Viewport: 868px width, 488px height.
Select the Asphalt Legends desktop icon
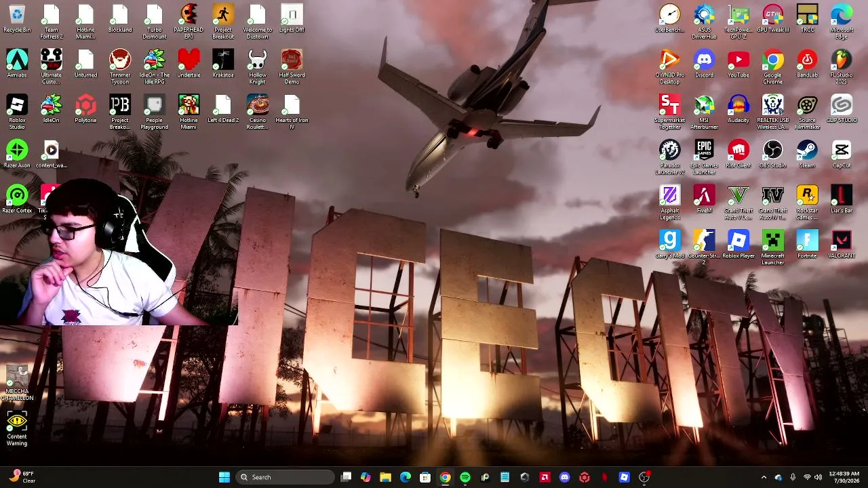point(670,203)
